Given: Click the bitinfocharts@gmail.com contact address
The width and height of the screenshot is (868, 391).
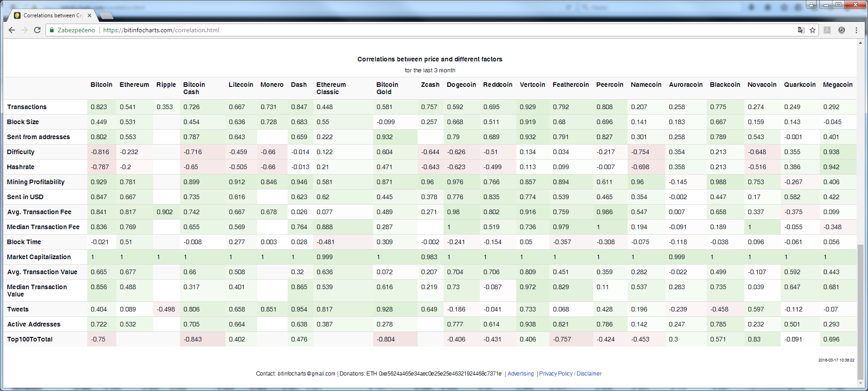Looking at the screenshot, I should click(306, 374).
